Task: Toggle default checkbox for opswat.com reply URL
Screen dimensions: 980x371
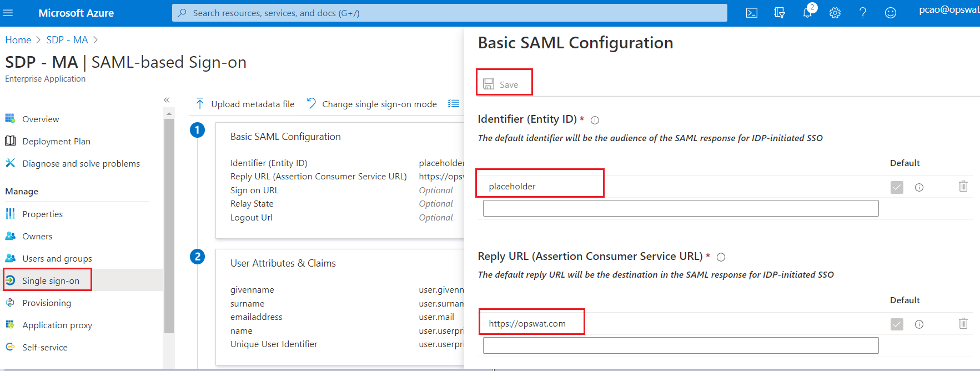Action: coord(897,324)
